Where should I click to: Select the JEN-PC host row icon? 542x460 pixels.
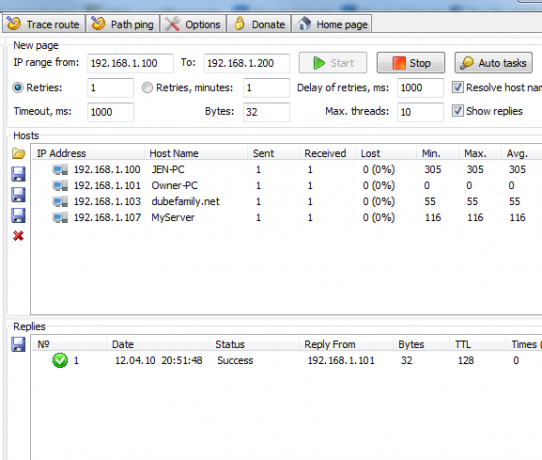point(60,170)
